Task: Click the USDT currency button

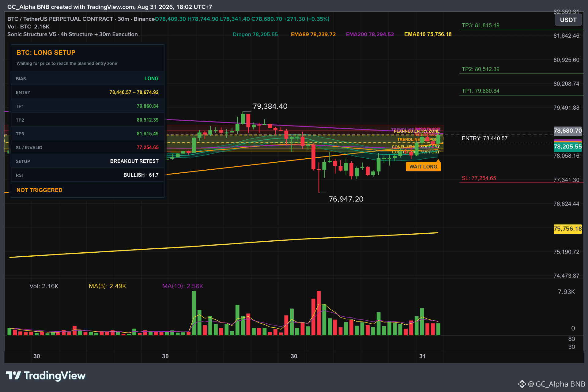Action: (x=568, y=20)
